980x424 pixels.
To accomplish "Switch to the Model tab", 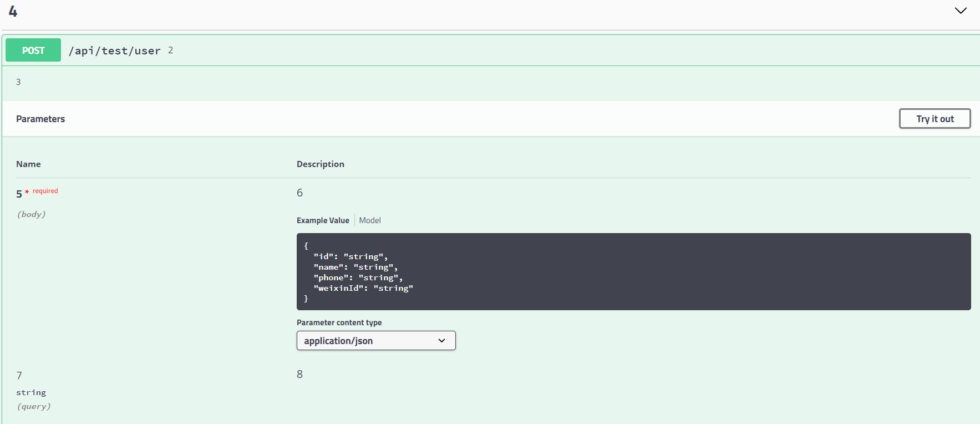I will [x=370, y=220].
